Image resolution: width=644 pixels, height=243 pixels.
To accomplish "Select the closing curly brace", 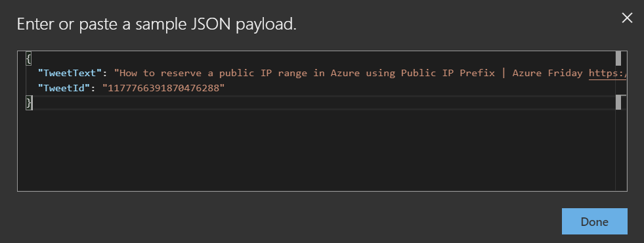I will click(28, 103).
